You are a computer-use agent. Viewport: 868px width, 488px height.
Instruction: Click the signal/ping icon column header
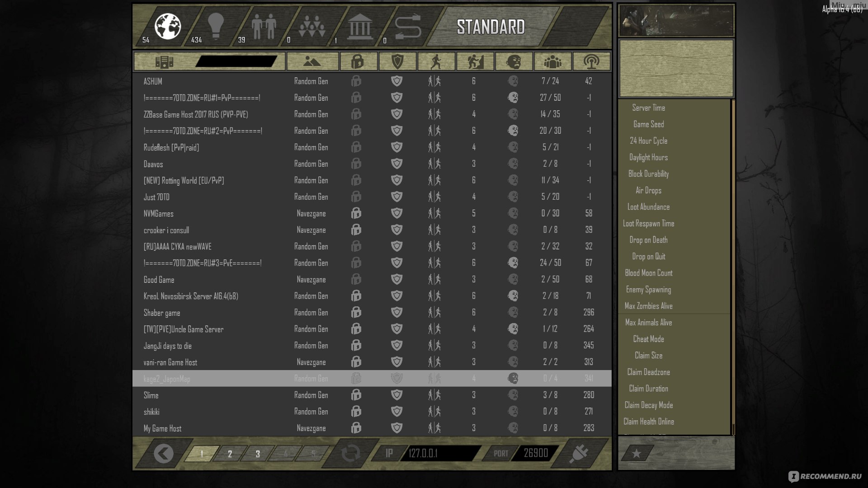point(591,61)
